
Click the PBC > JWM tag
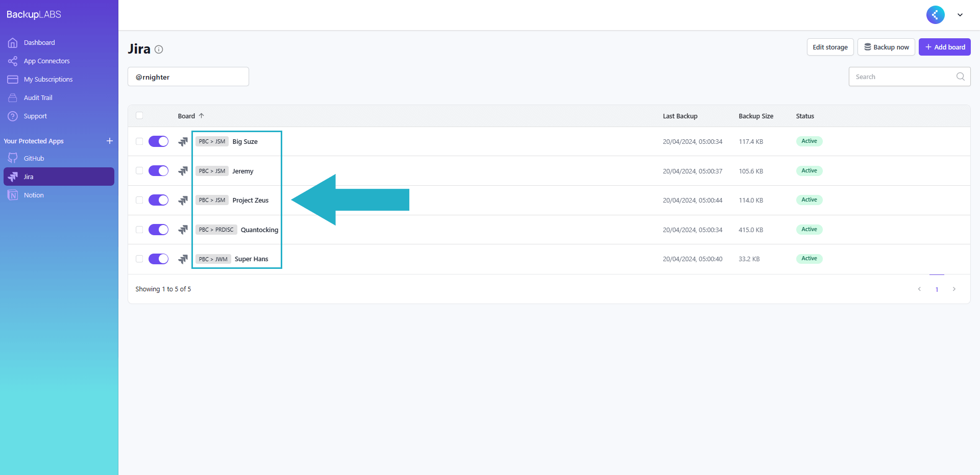tap(213, 259)
